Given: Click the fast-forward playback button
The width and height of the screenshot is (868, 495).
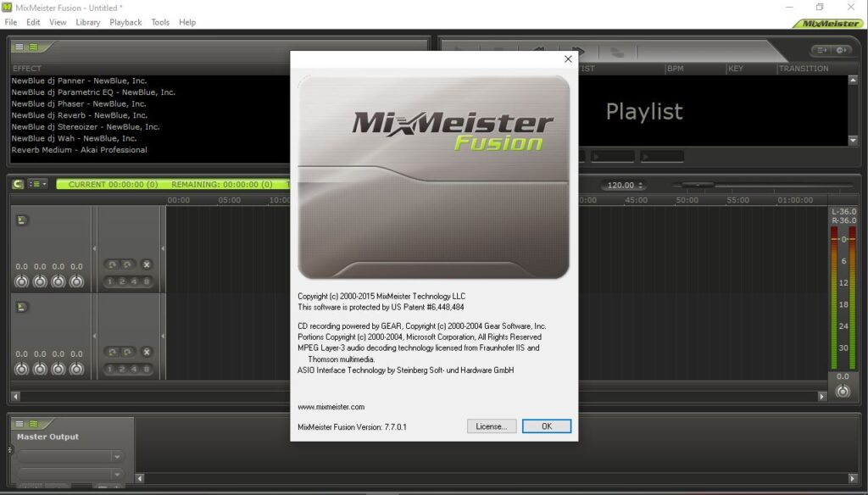Looking at the screenshot, I should click(577, 52).
